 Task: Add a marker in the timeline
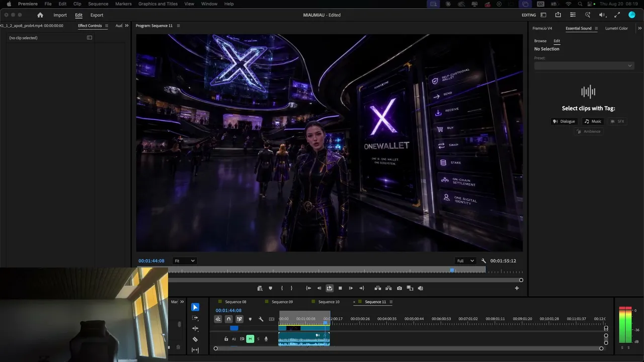point(250,319)
